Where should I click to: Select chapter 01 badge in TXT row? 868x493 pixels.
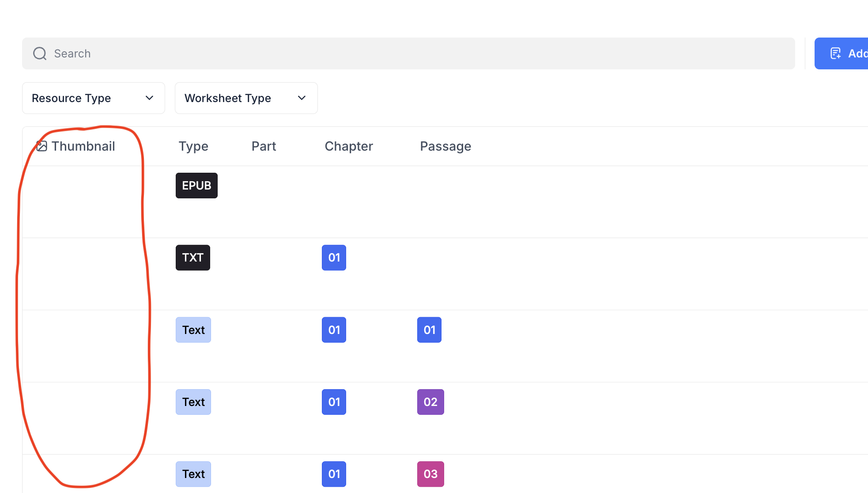334,258
